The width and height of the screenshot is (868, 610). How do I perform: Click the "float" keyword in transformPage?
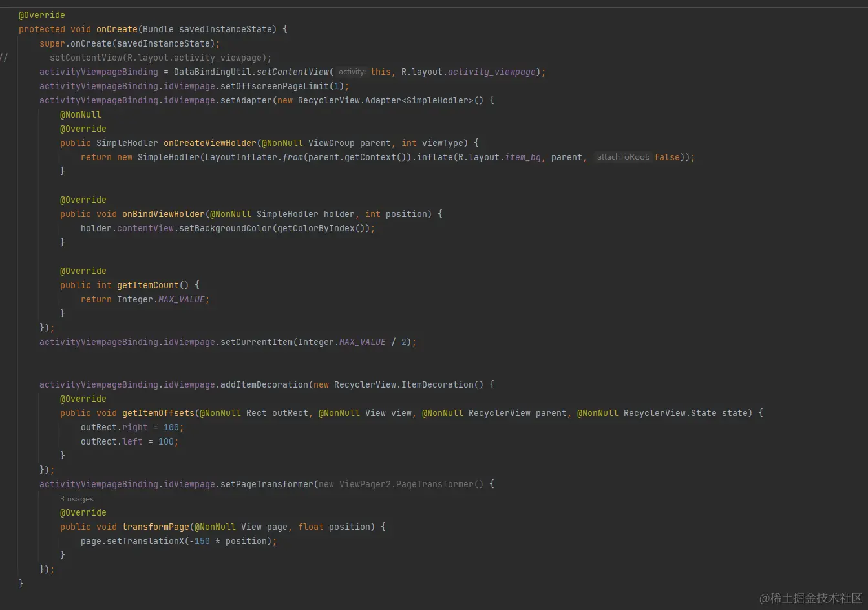(311, 527)
